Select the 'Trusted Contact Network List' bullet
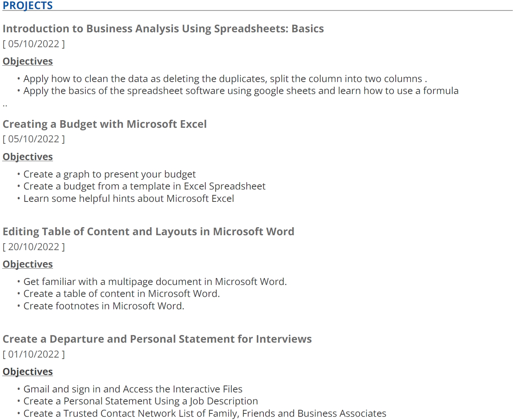The height and width of the screenshot is (420, 513). (205, 413)
